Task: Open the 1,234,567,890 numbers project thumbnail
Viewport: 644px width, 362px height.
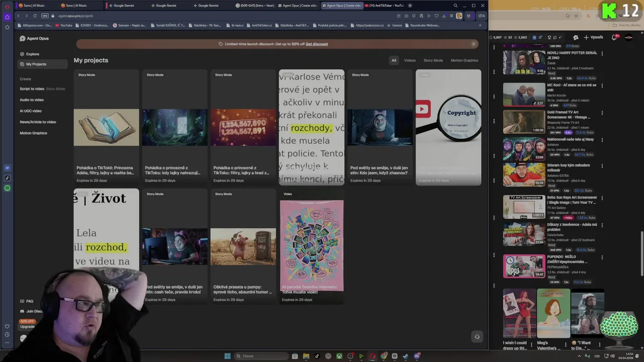Action: point(243,128)
